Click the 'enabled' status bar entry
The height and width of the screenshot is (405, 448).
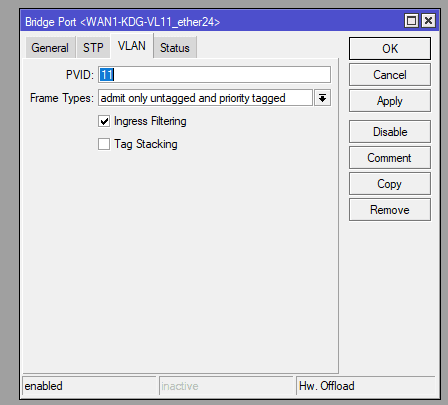(x=89, y=386)
